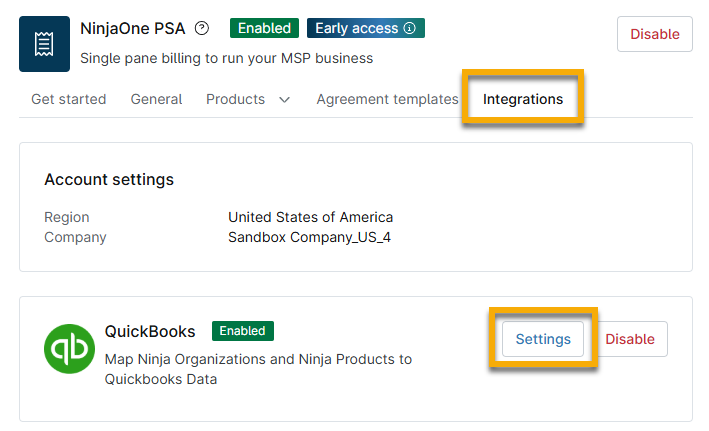Click Map Ninja Organizations description text
This screenshot has width=709, height=431.
(258, 369)
